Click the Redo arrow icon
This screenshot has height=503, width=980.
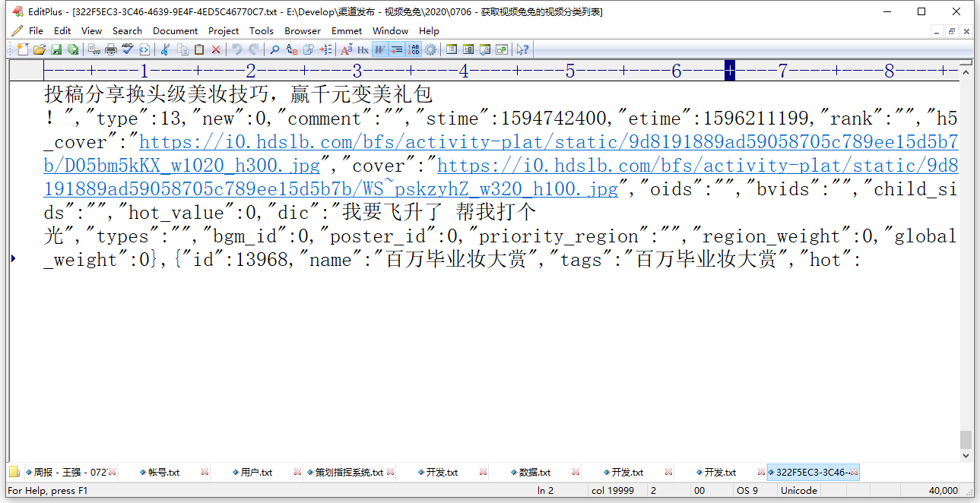(x=254, y=49)
